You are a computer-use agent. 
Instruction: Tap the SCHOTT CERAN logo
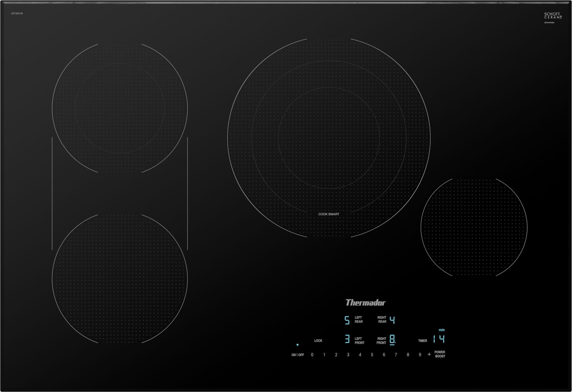(553, 16)
